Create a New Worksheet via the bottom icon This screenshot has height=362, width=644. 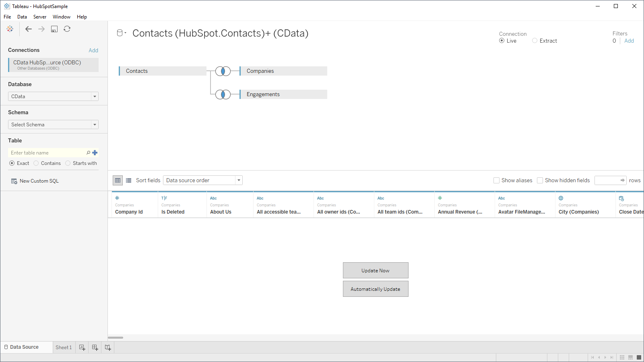(x=81, y=347)
